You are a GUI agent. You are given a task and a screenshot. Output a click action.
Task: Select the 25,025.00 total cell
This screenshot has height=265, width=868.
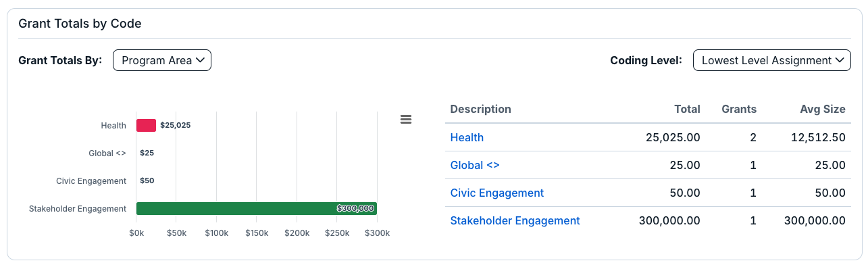click(673, 137)
